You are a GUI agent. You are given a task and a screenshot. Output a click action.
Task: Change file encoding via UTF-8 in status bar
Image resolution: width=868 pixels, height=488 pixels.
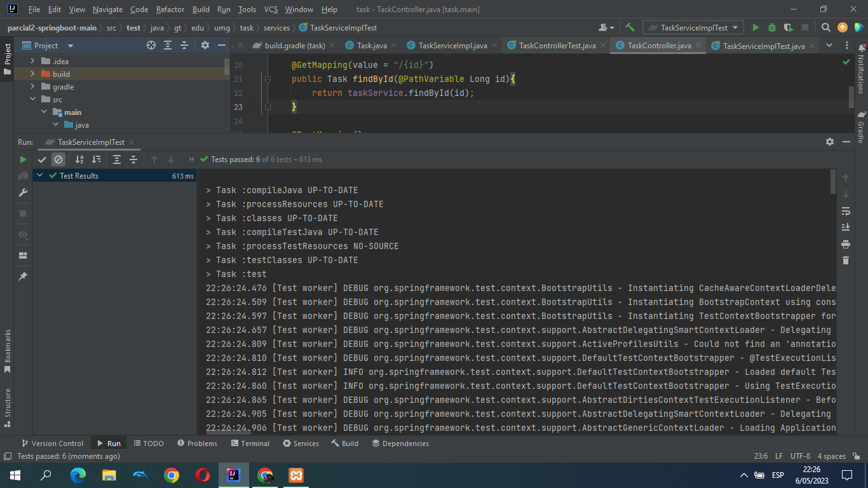[x=800, y=456]
